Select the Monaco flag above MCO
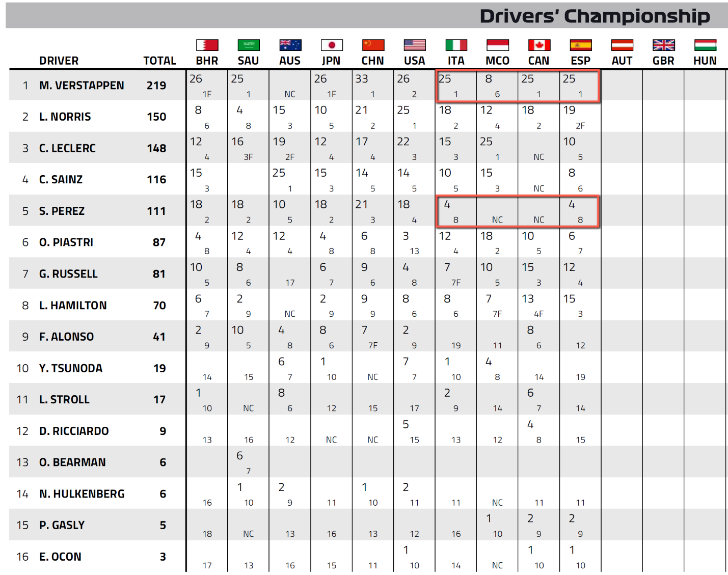The height and width of the screenshot is (575, 728). 498,45
